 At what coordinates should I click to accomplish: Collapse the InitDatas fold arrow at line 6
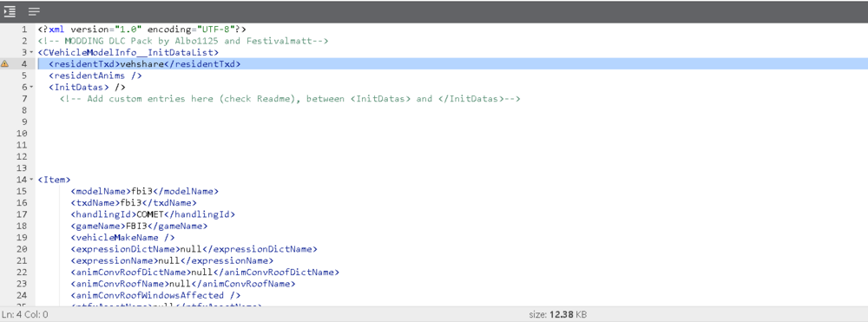[32, 88]
